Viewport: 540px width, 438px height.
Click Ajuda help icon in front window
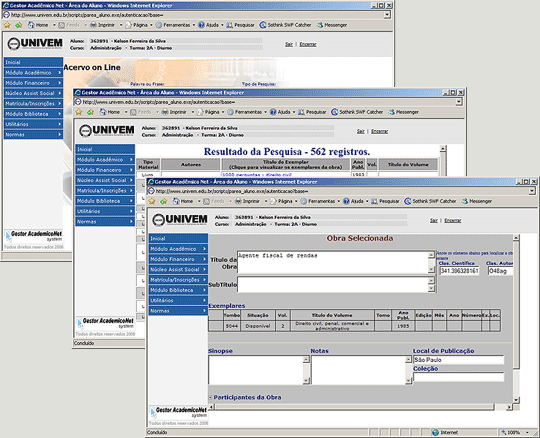pyautogui.click(x=346, y=201)
